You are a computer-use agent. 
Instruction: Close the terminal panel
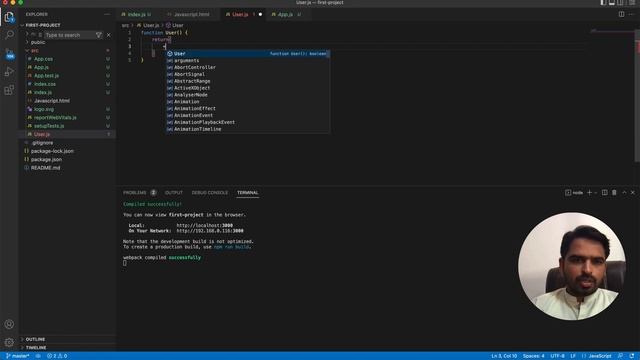[633, 193]
